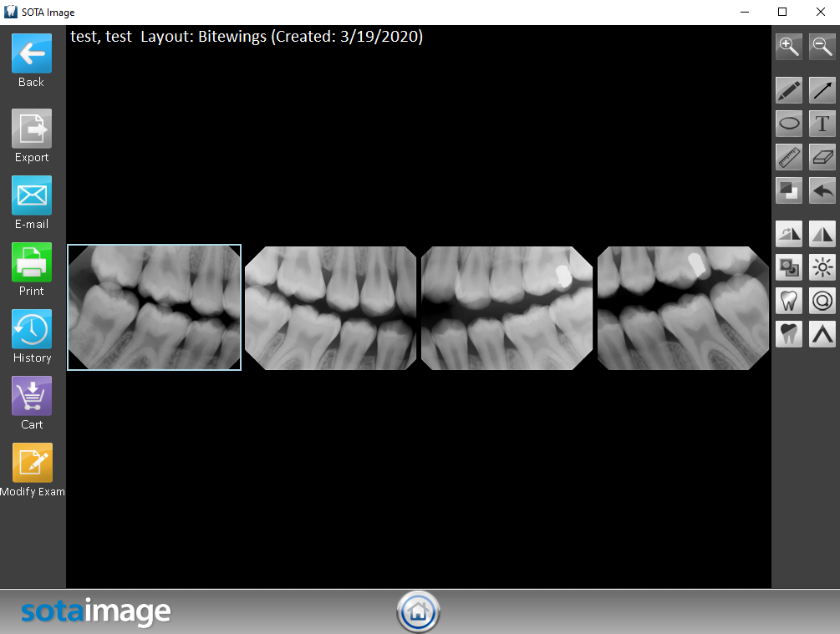Select the arrow annotation tool
Viewport: 840px width, 634px height.
coord(822,90)
